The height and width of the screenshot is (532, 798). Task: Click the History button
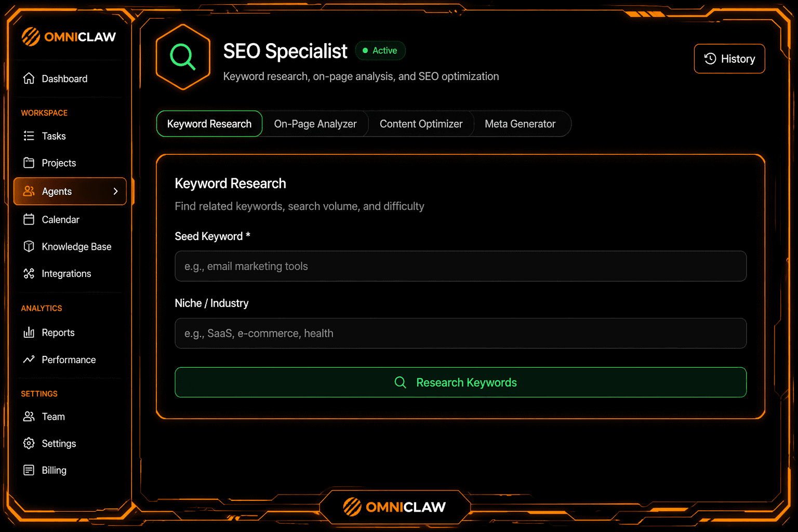pyautogui.click(x=729, y=59)
